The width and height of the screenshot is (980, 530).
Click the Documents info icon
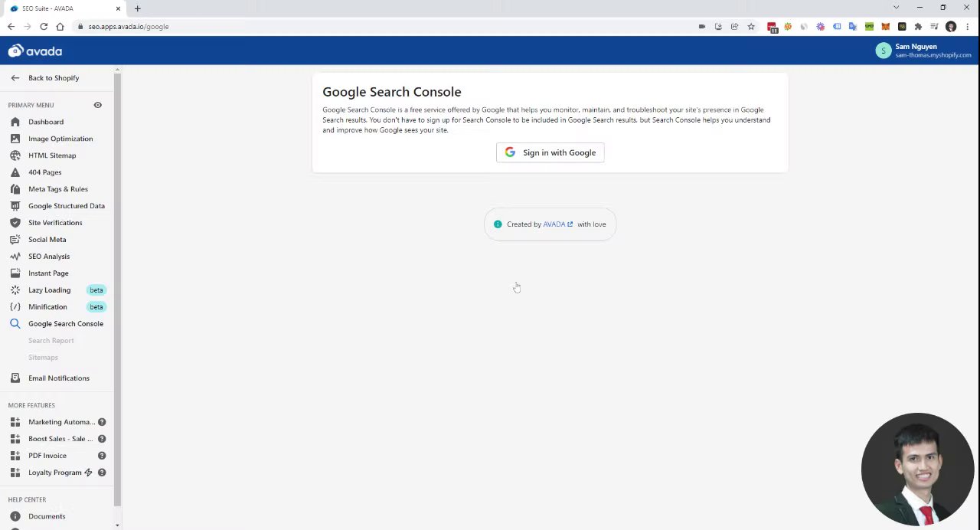pos(15,516)
